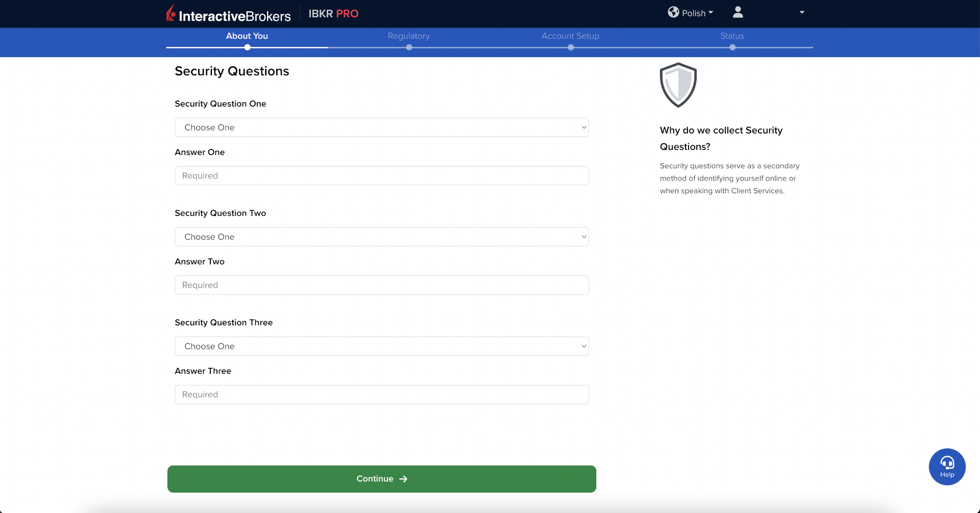This screenshot has height=513, width=980.
Task: Open the account caret menu in header
Action: (802, 12)
